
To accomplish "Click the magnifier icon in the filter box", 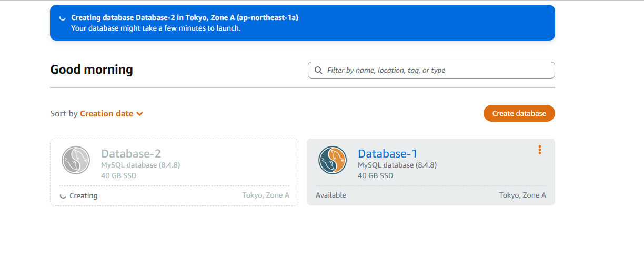I will tap(318, 70).
